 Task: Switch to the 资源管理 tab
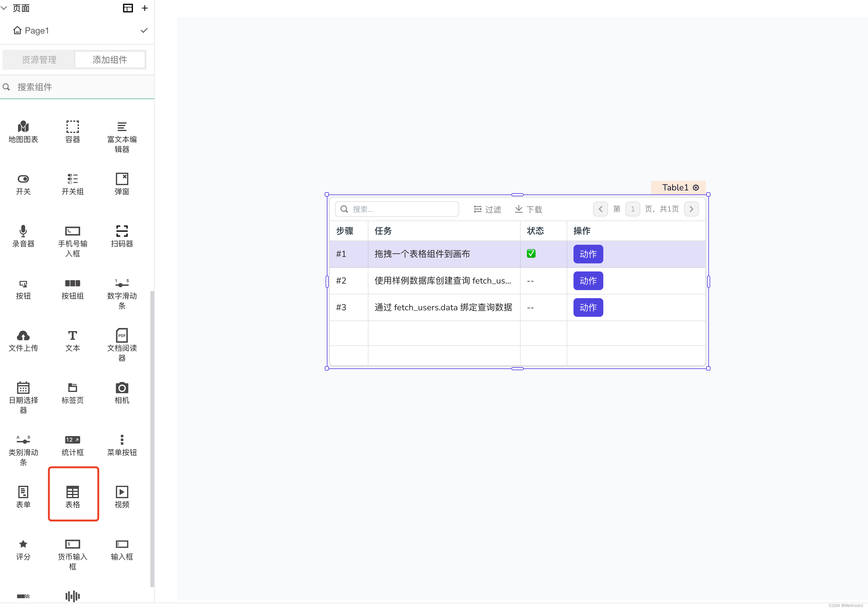39,60
